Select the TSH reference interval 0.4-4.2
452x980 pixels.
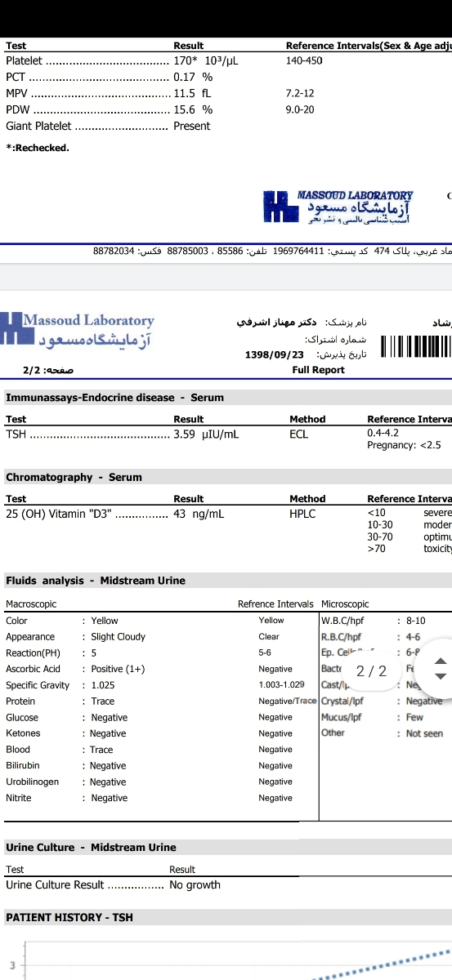click(383, 434)
